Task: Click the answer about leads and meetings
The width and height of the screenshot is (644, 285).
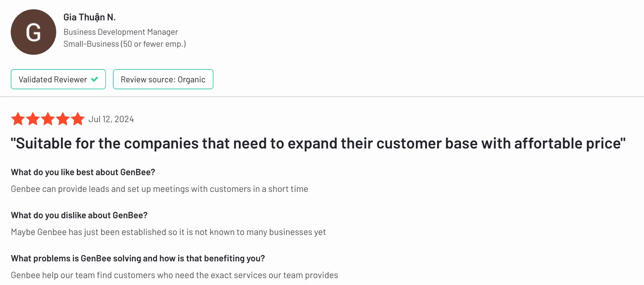Action: tap(159, 189)
